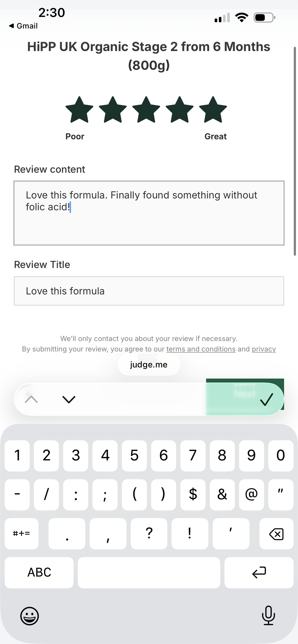Tap the emoji keyboard icon
298x644 pixels.
pos(29,616)
